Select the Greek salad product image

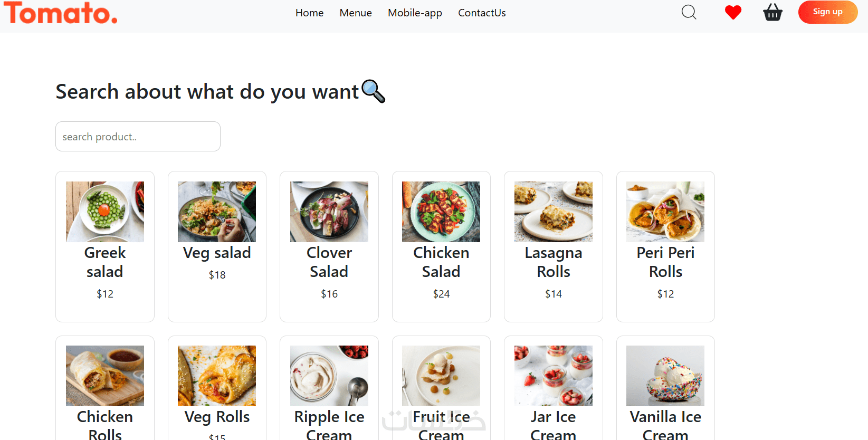(x=105, y=212)
